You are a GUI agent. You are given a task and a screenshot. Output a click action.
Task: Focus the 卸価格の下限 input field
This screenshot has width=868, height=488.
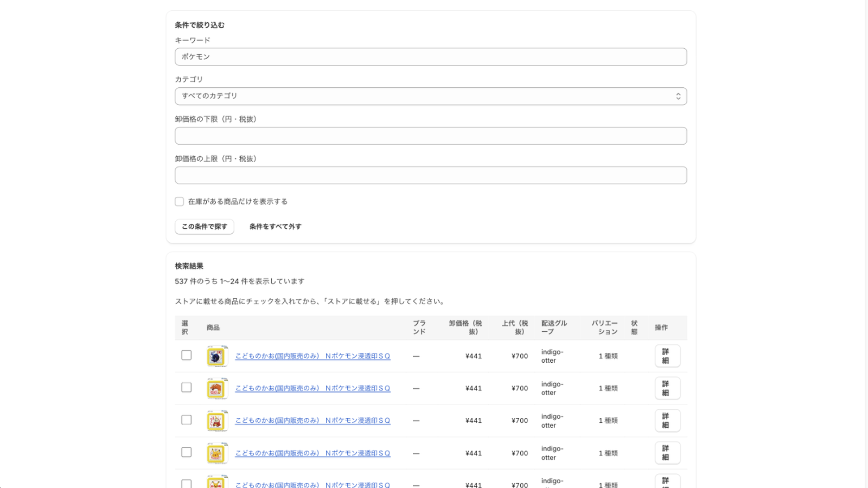click(431, 136)
